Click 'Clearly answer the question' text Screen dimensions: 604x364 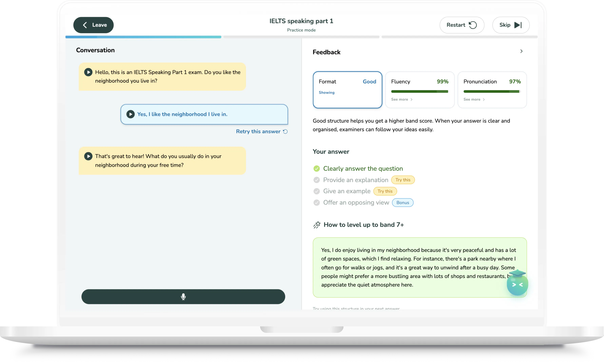[x=363, y=168]
